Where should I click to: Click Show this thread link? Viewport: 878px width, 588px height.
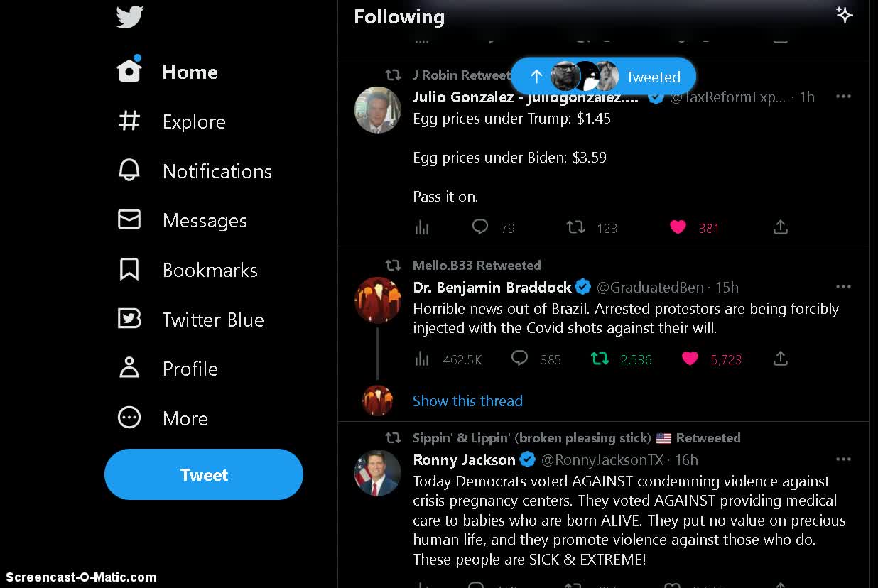click(x=467, y=401)
